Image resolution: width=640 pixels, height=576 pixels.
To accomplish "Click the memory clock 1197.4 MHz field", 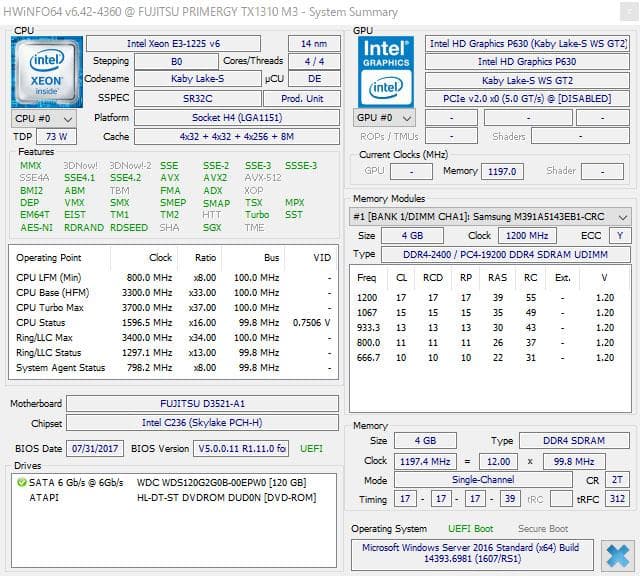I will (x=425, y=462).
